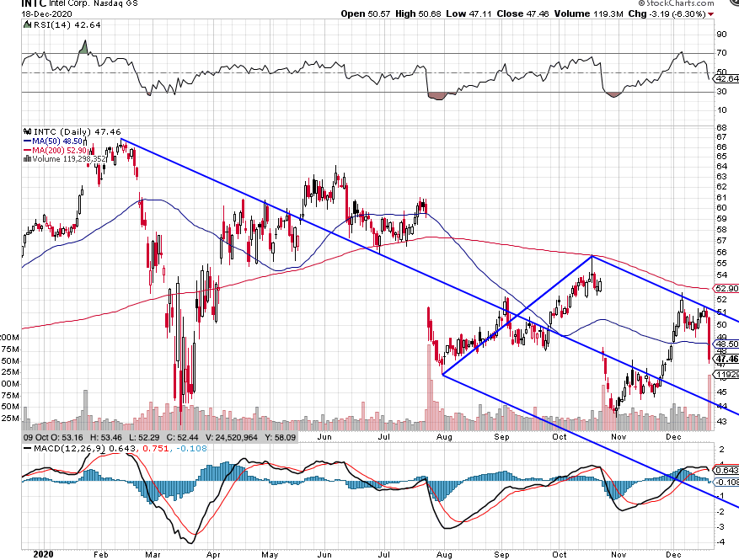This screenshot has width=739, height=560.
Task: Click the 'C: 52.44' readout value
Action: coord(182,438)
